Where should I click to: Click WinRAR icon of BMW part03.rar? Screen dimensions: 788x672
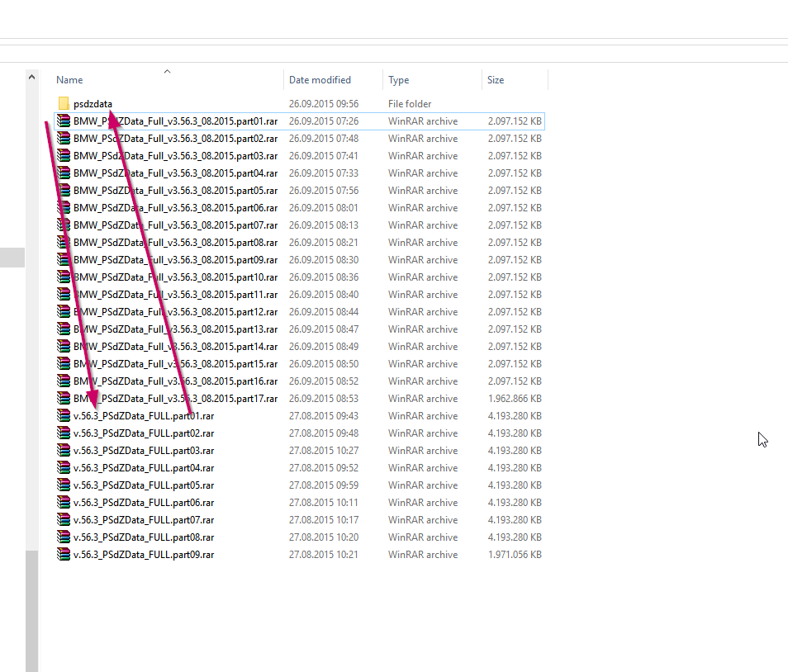(64, 156)
